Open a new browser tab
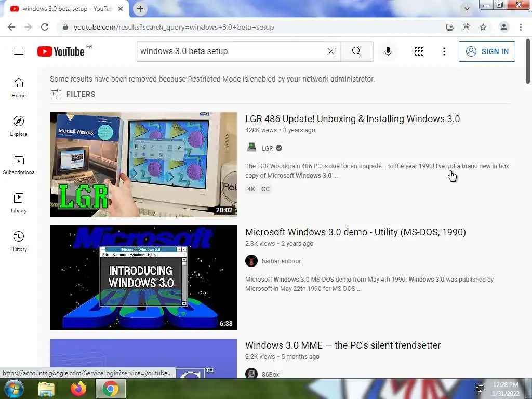This screenshot has height=399, width=532. tap(140, 9)
